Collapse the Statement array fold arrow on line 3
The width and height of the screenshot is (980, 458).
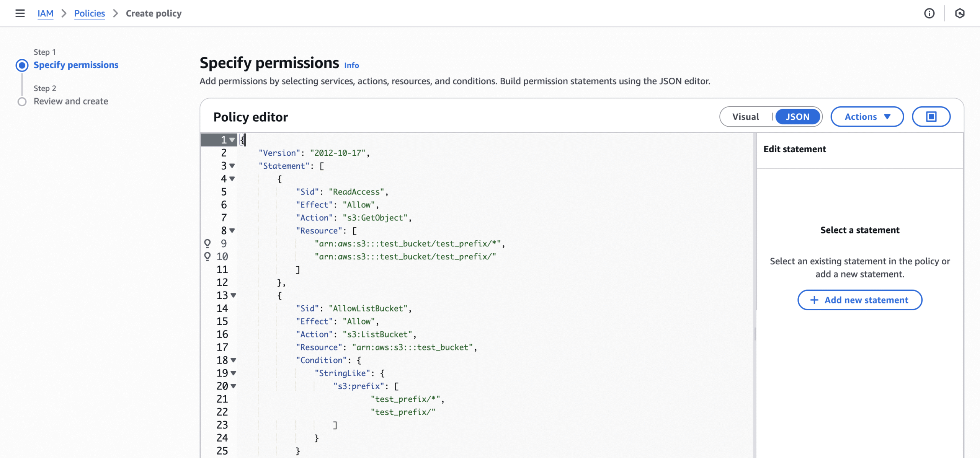pos(232,166)
